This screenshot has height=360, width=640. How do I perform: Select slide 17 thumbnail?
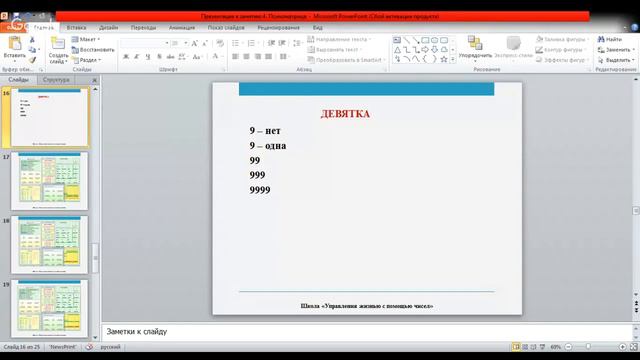tap(49, 181)
